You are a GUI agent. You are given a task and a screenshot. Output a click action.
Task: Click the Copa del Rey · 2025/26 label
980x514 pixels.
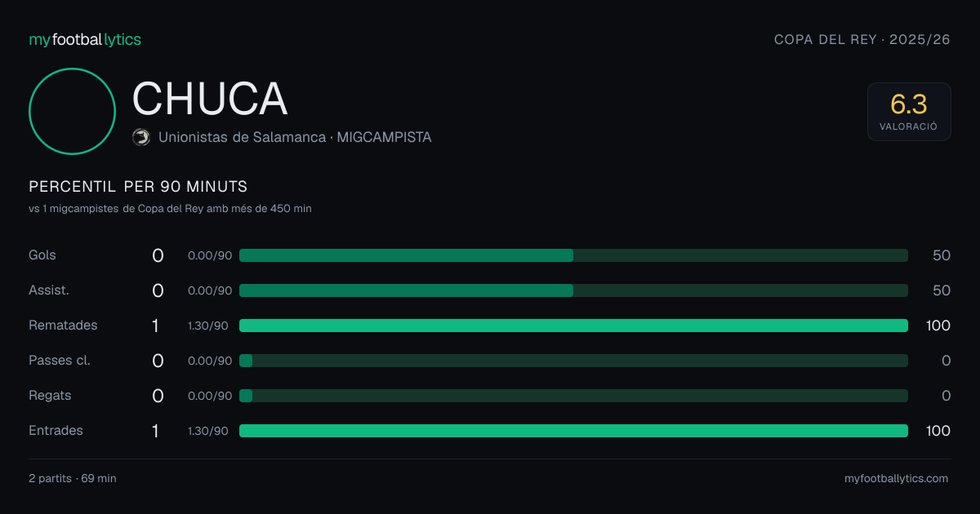pyautogui.click(x=862, y=39)
